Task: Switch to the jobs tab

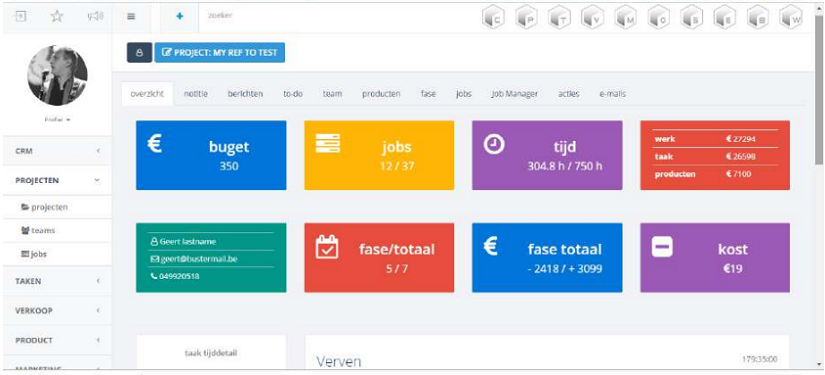Action: [464, 94]
